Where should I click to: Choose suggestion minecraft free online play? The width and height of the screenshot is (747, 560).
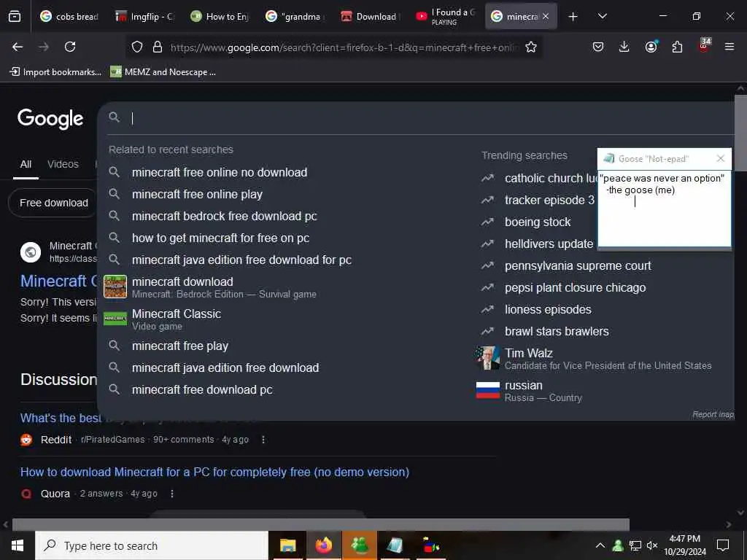(x=197, y=194)
